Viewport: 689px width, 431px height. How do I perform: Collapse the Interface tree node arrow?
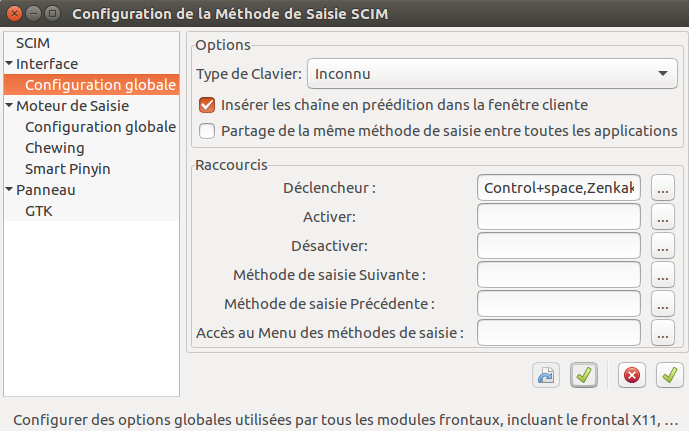pyautogui.click(x=9, y=63)
